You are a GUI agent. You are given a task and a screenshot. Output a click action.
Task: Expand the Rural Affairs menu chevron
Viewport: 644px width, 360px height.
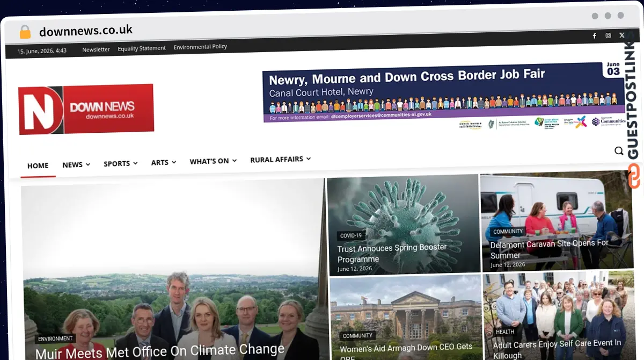click(309, 159)
